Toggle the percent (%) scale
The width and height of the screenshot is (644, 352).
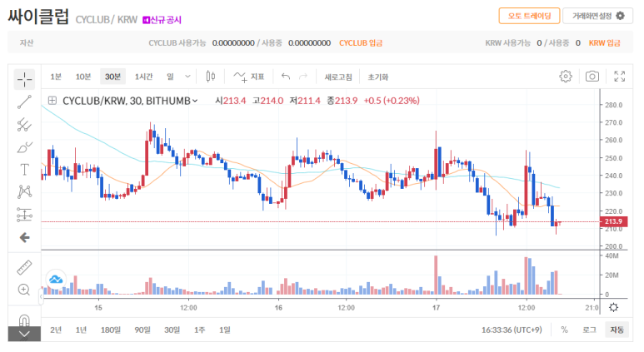[564, 330]
